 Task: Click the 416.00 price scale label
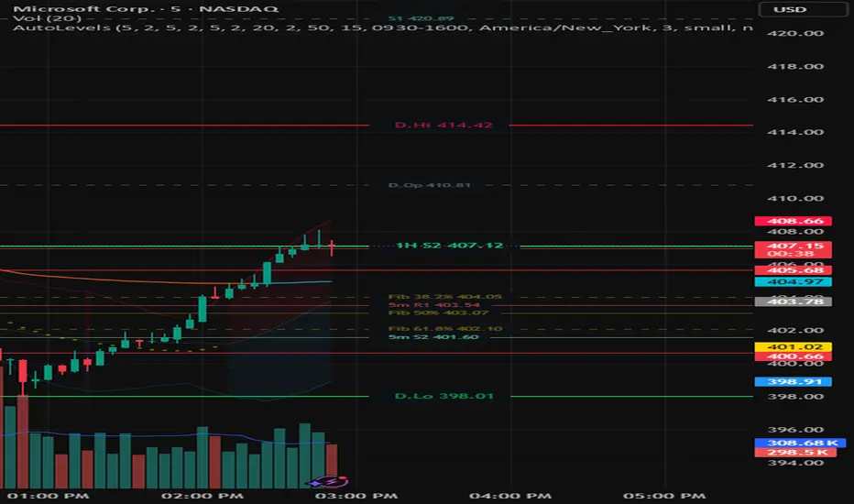pos(795,100)
